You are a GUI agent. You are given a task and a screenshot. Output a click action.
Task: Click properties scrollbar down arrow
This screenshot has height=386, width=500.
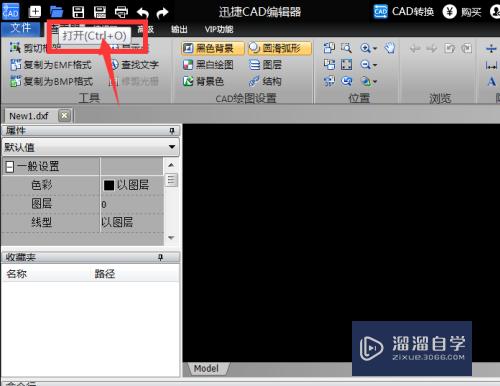[x=171, y=238]
